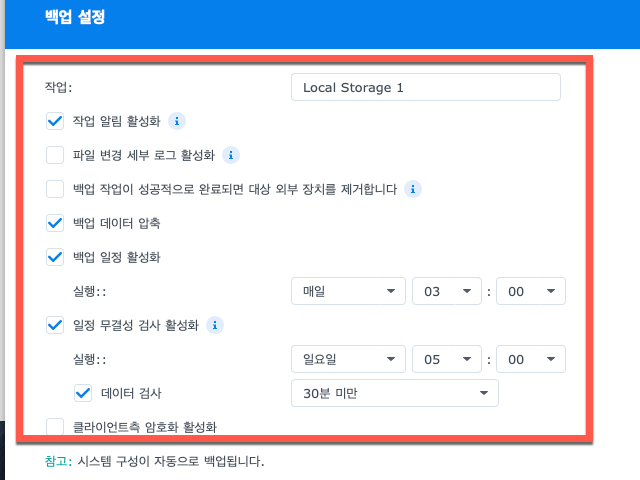Click the 작업: field label
The width and height of the screenshot is (640, 480).
pos(58,87)
